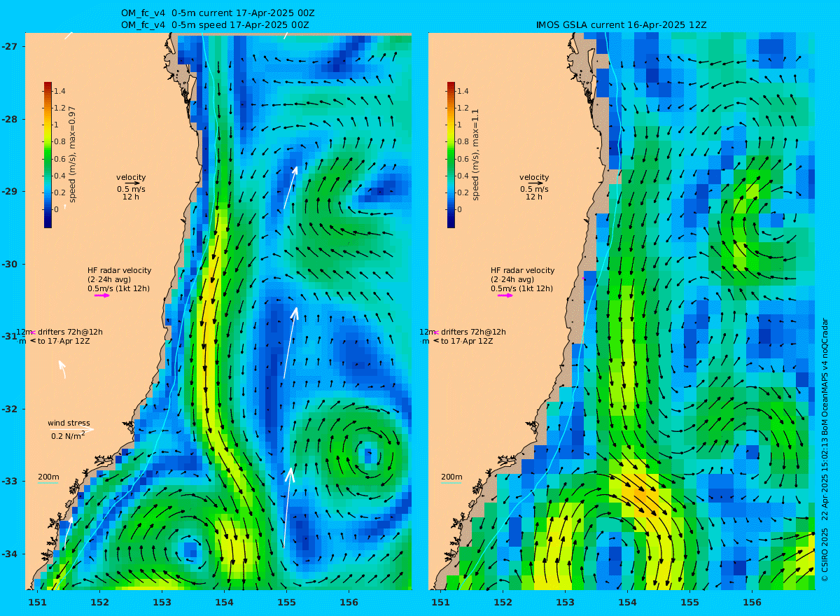This screenshot has width=840, height=616.
Task: Click '0.5m/s (1kt 12h)' text in OM_fc_v4 map
Action: pyautogui.click(x=118, y=288)
